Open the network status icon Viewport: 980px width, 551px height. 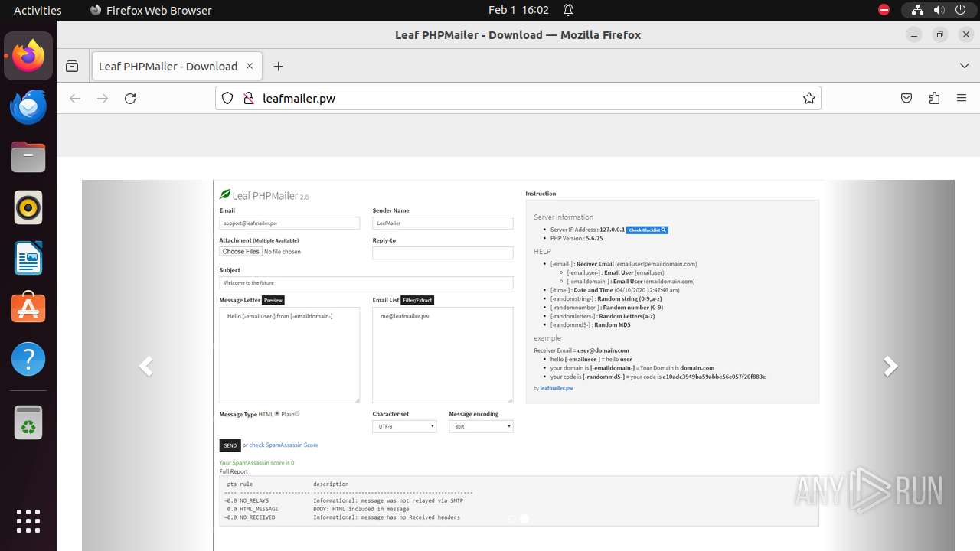click(x=917, y=10)
